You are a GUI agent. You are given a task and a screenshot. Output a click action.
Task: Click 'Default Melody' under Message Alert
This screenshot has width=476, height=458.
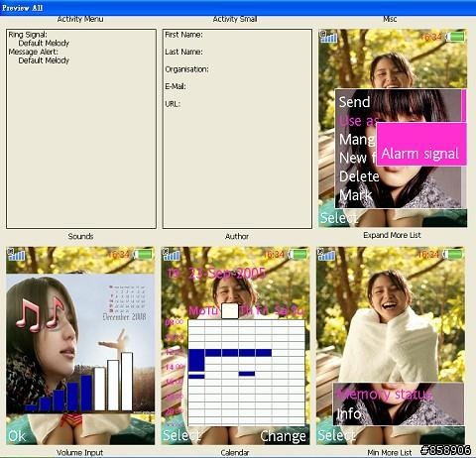point(44,60)
